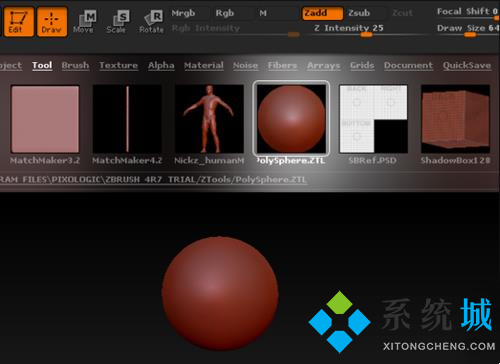Select the Move tool

(x=84, y=22)
